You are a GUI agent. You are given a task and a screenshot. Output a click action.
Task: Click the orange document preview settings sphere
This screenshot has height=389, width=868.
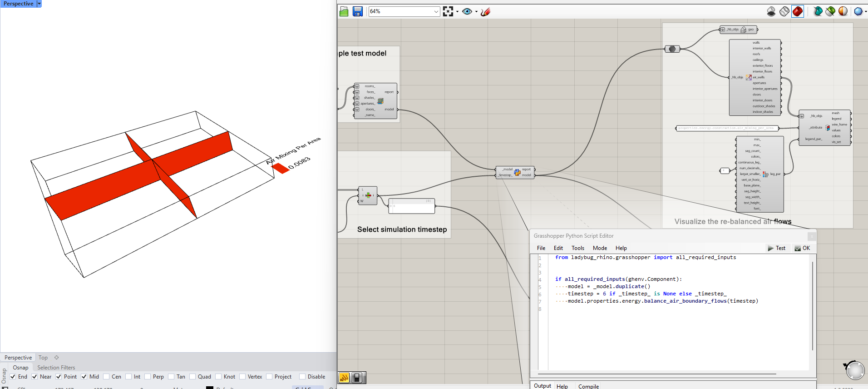pyautogui.click(x=843, y=11)
